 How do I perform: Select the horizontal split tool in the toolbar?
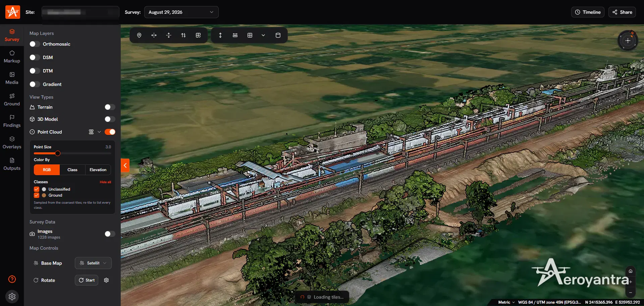(154, 35)
